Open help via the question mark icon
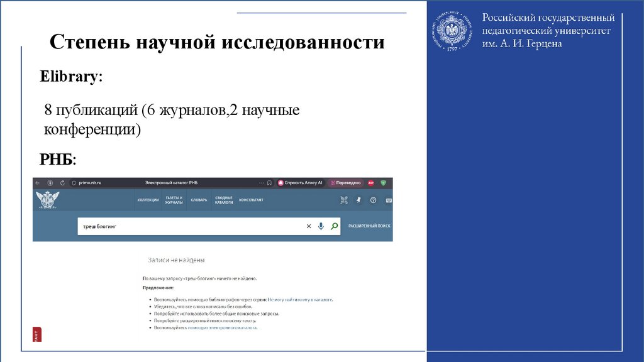This screenshot has height=362, width=644. coord(373,200)
